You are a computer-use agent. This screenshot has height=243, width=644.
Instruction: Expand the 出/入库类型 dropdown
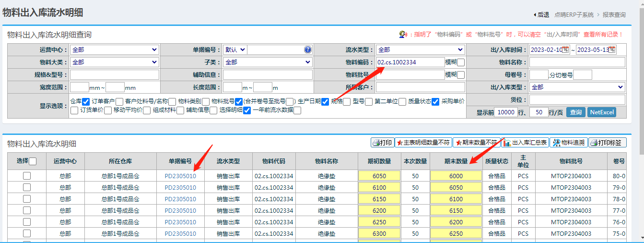coord(577,87)
